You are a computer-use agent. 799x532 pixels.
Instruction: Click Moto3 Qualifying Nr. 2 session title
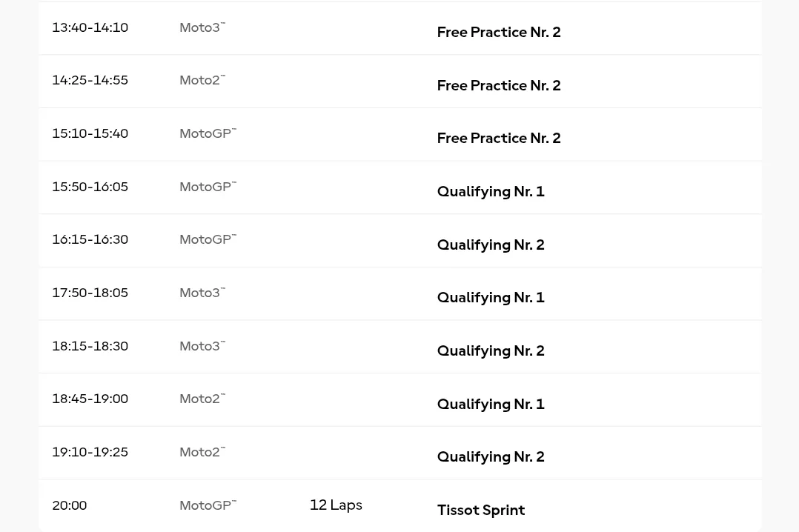pos(490,351)
